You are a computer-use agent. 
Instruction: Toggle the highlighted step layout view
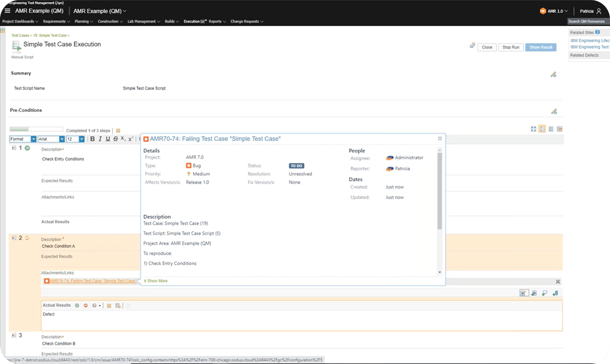tap(542, 129)
